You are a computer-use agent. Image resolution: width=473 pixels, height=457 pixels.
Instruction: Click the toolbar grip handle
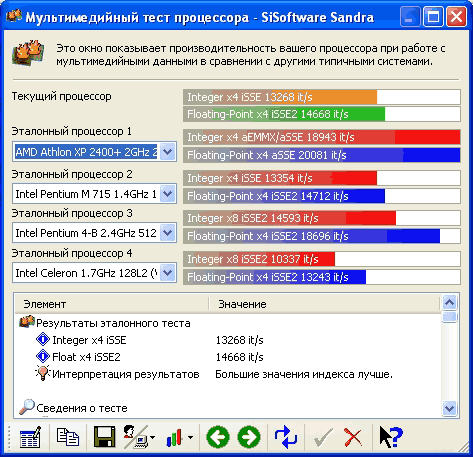click(x=9, y=437)
